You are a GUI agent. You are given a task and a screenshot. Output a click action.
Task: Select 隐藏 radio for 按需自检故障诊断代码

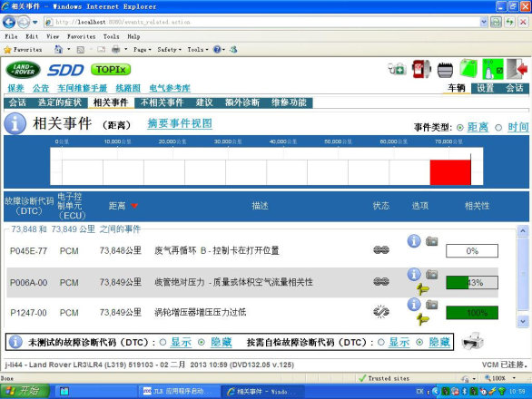click(x=419, y=342)
